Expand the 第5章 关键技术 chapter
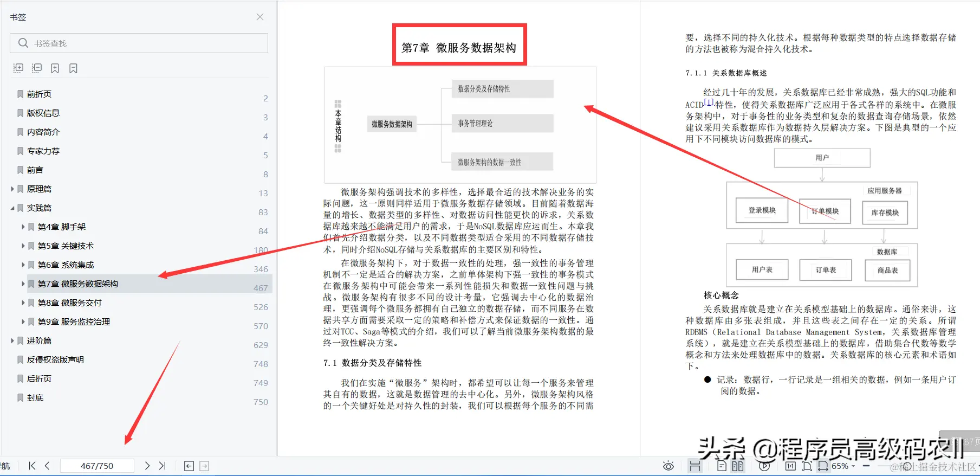The height and width of the screenshot is (476, 980). coord(23,246)
